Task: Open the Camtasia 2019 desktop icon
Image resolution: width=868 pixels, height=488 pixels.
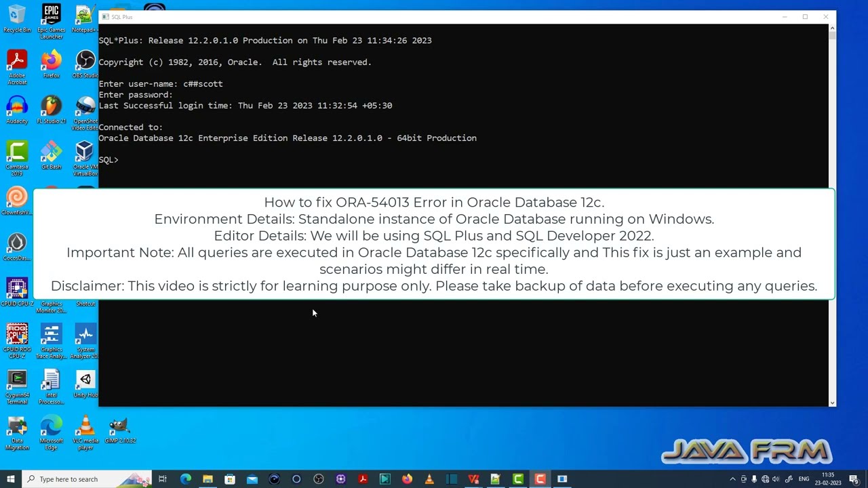Action: click(x=17, y=159)
